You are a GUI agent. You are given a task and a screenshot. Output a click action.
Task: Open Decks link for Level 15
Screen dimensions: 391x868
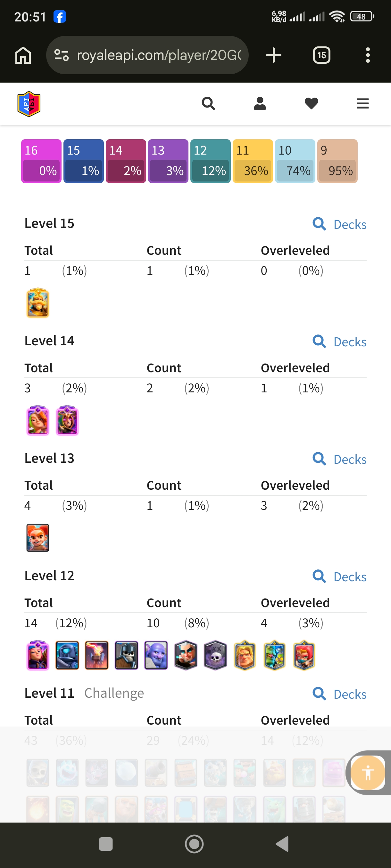tap(339, 224)
